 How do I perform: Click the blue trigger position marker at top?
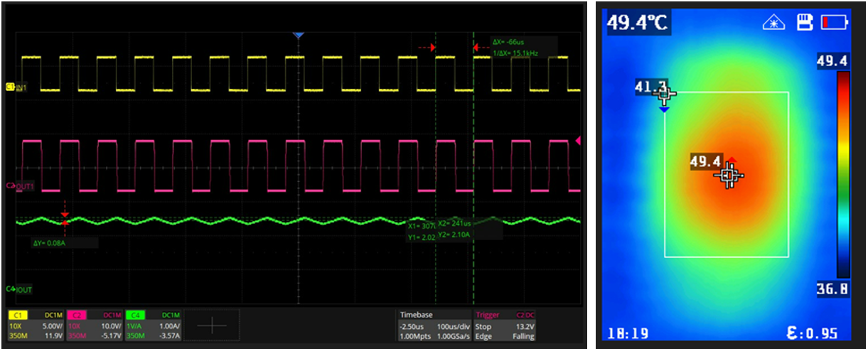point(299,35)
